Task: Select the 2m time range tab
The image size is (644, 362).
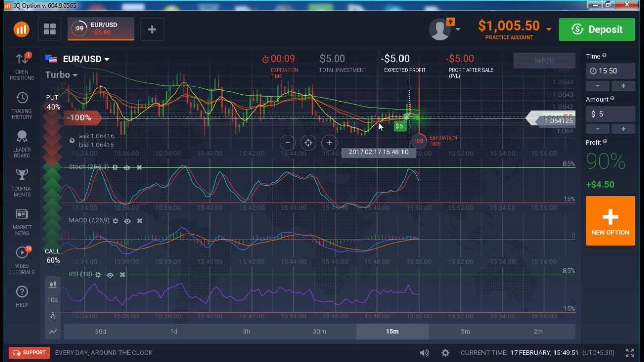Action: [x=538, y=331]
